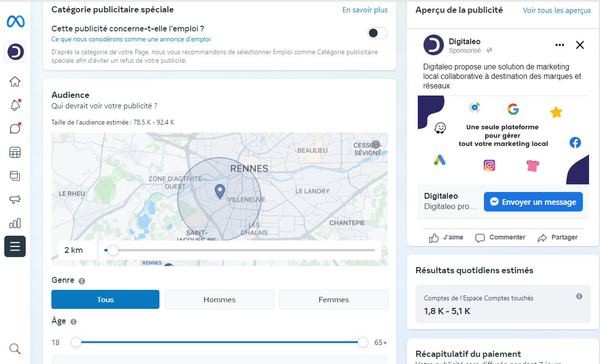
Task: Click the info icon beside Âge
Action: point(73,322)
